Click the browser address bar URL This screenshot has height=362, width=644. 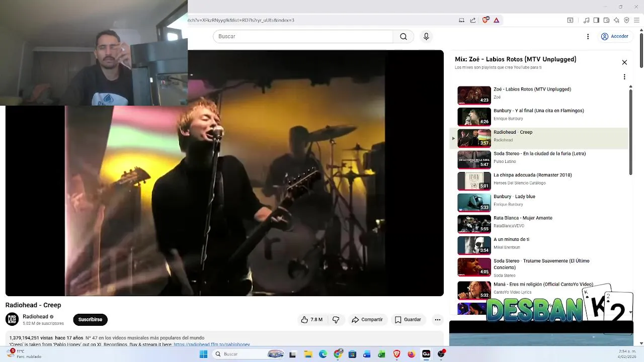click(x=242, y=20)
